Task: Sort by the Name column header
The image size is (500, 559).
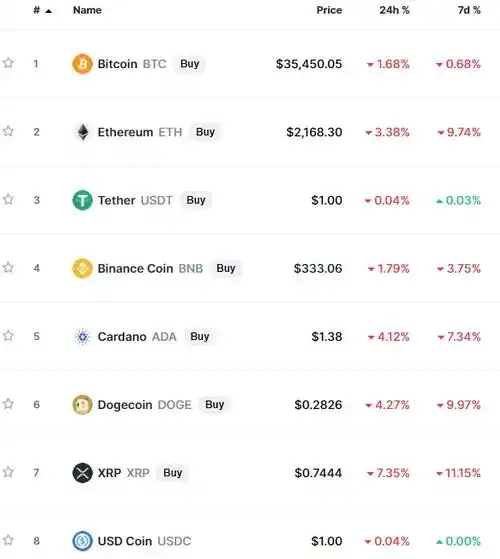Action: coord(87,10)
